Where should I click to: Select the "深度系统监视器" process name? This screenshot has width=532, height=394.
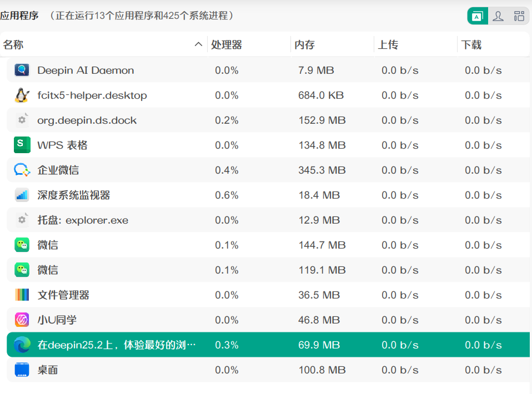point(74,195)
